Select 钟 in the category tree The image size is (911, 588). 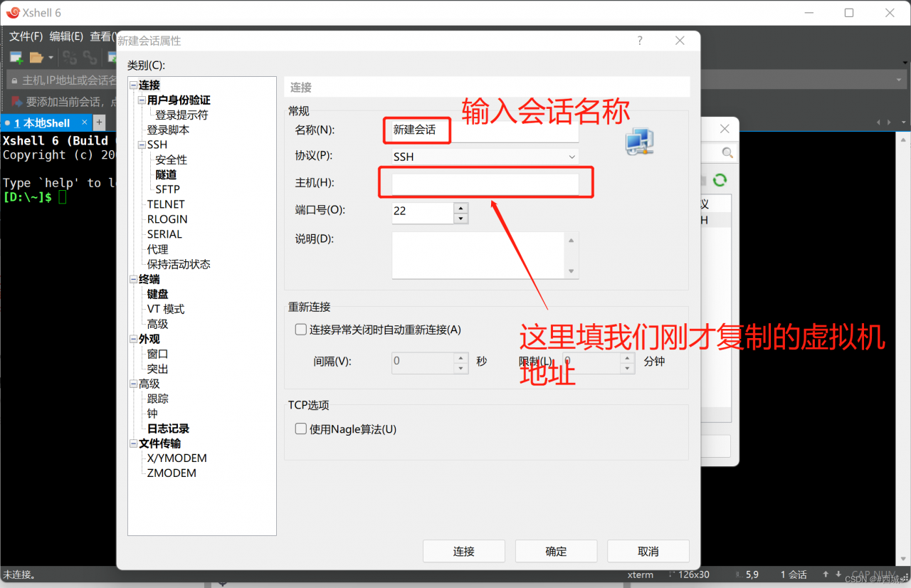click(152, 414)
